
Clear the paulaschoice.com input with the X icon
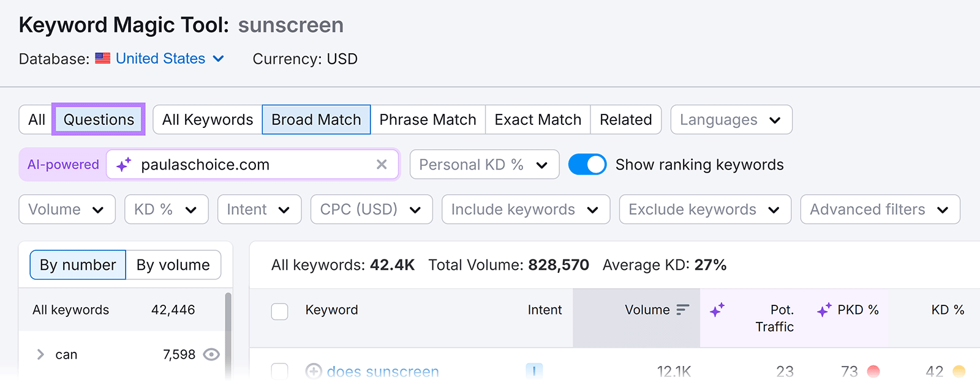click(382, 164)
